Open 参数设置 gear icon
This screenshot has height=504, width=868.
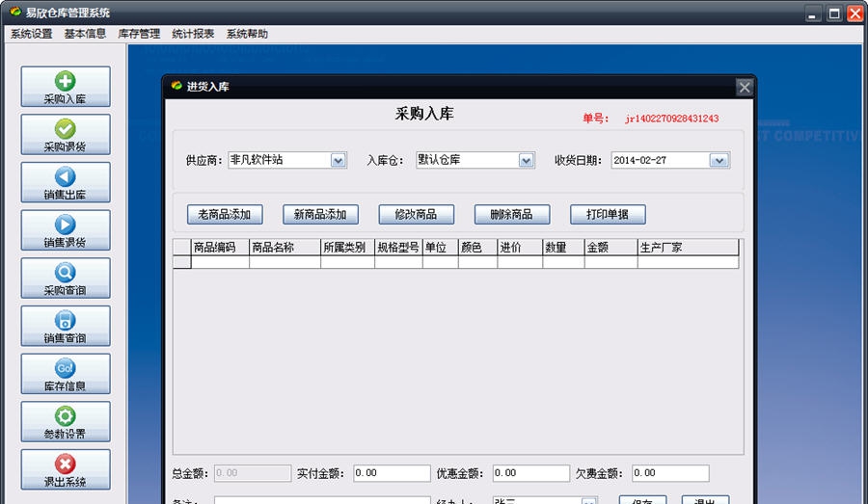pyautogui.click(x=66, y=421)
